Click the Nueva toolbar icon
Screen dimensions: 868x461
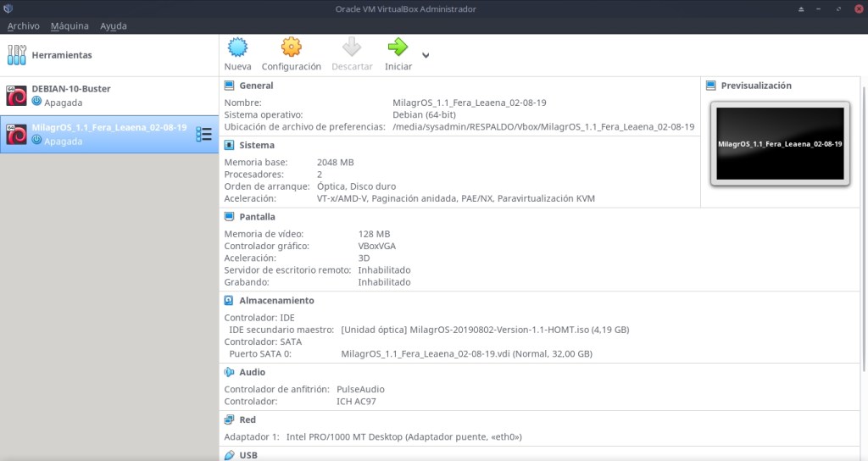tap(237, 47)
